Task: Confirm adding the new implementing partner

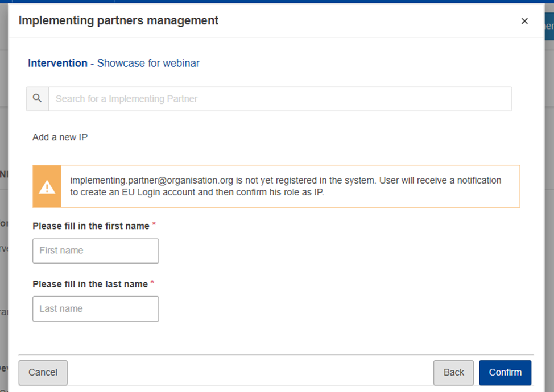Action: click(x=505, y=373)
